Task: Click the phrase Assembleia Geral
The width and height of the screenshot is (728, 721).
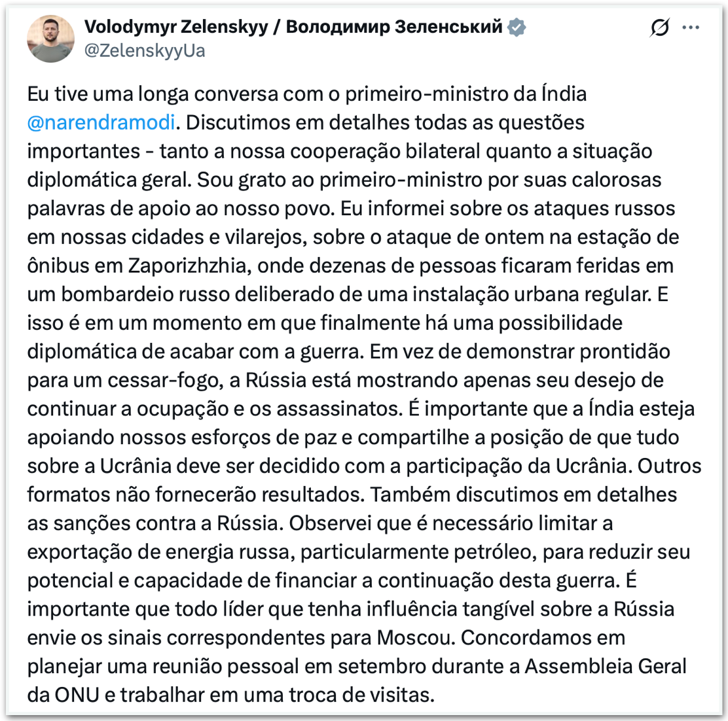Action: 606,666
